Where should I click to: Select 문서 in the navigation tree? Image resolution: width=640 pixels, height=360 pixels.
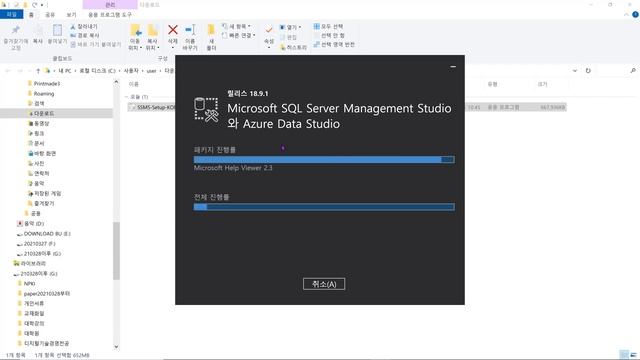click(39, 143)
